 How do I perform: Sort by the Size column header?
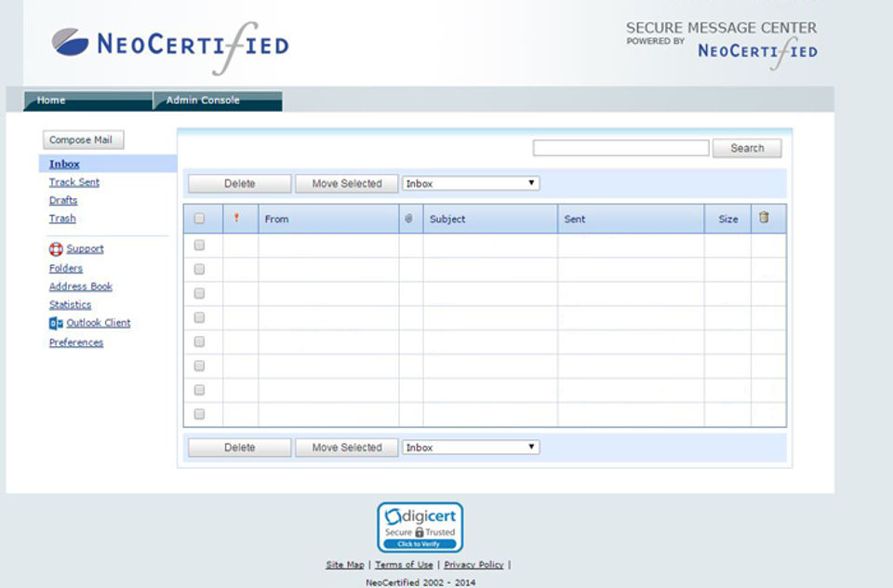pyautogui.click(x=727, y=219)
